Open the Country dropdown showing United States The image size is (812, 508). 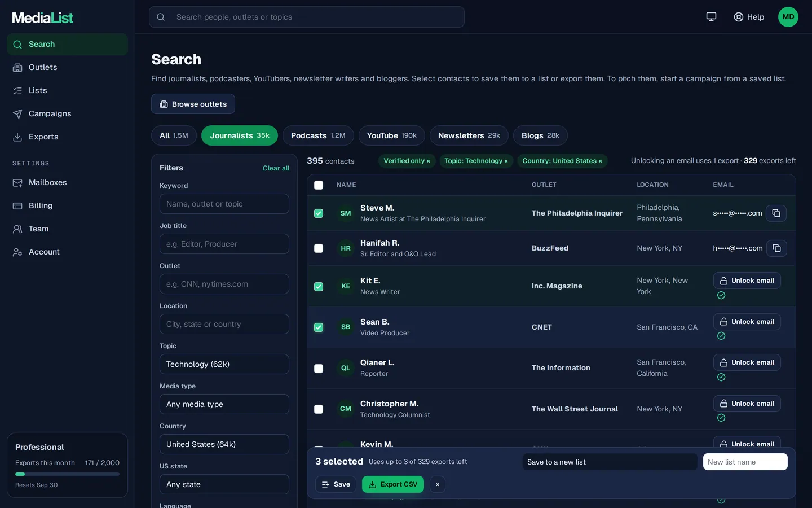coord(224,444)
